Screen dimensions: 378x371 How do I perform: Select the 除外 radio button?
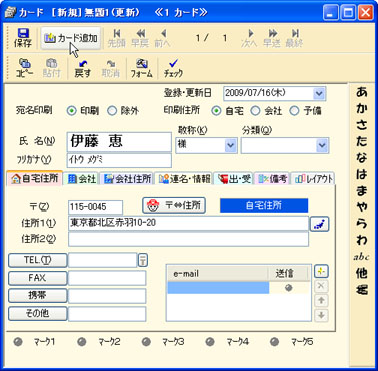pos(112,111)
